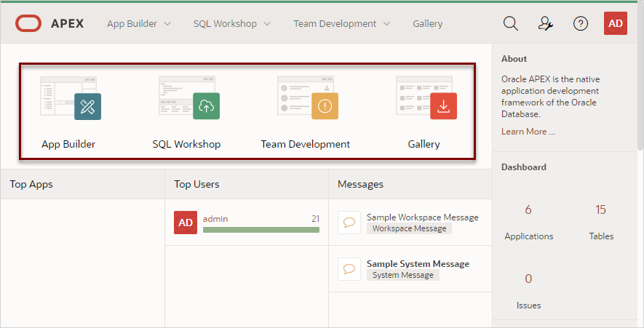
Task: Click the Workspace Message tag
Action: point(409,228)
